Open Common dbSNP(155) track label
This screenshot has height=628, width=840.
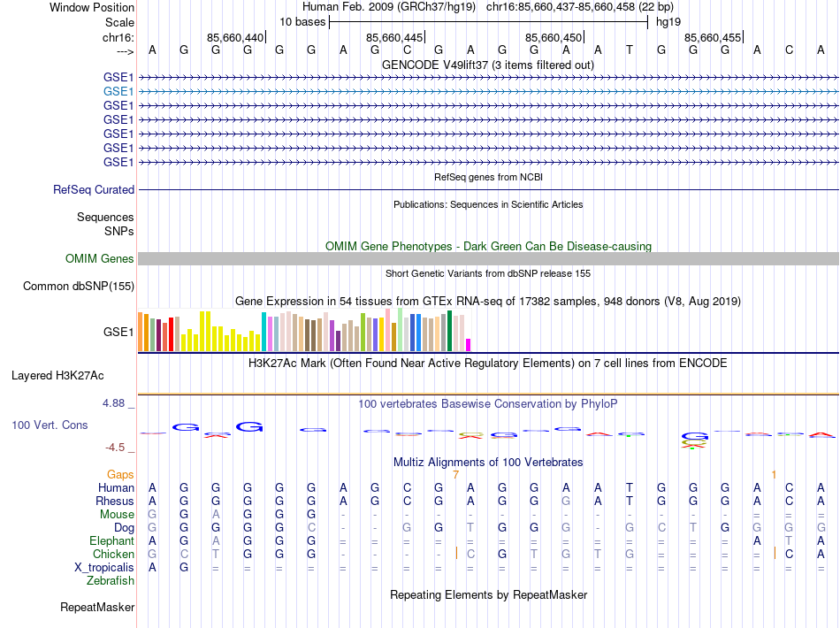(x=79, y=286)
